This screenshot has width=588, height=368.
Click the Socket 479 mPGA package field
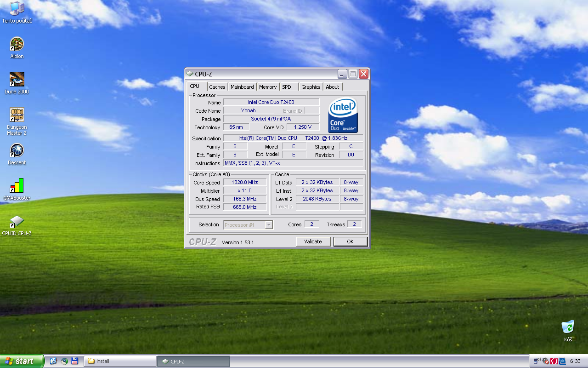pyautogui.click(x=271, y=119)
